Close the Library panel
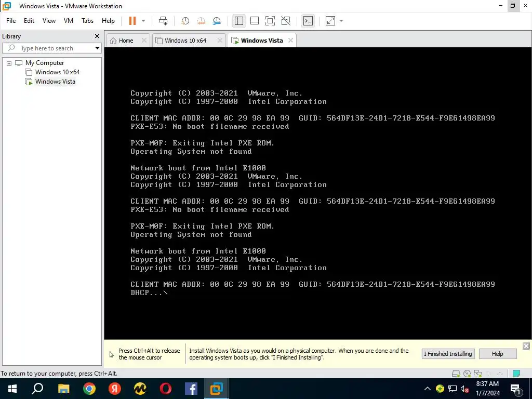The width and height of the screenshot is (532, 399). pos(97,36)
